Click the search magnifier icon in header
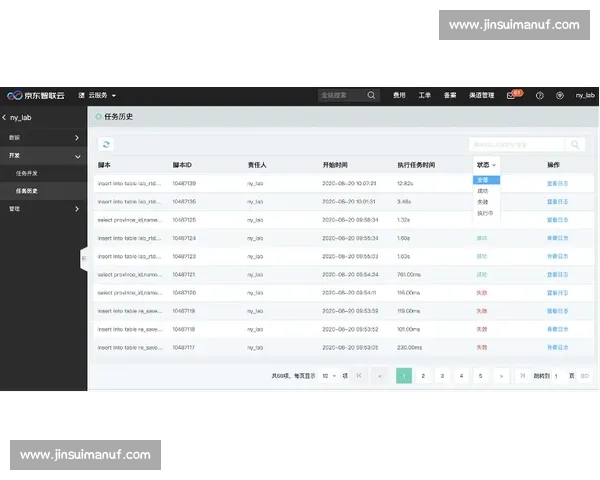 click(372, 95)
